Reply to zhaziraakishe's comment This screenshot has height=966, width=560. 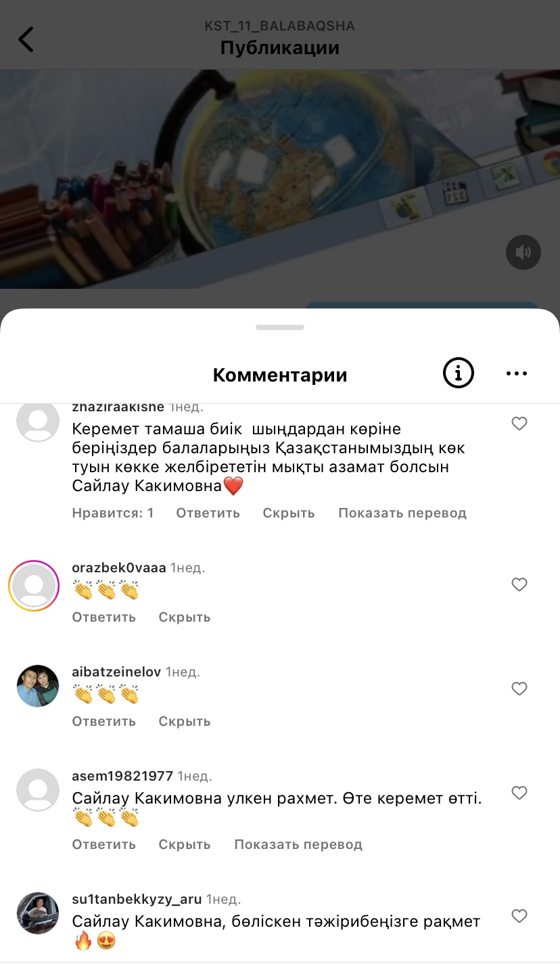208,513
